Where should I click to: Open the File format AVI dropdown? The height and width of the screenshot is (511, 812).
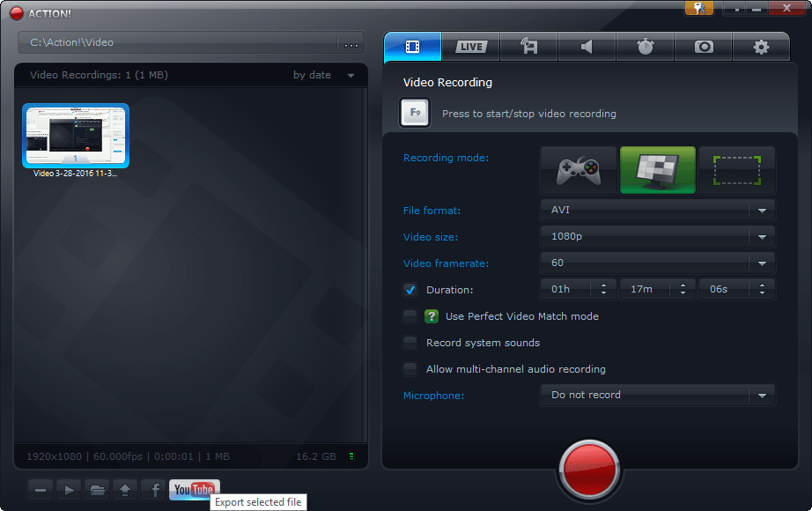click(x=658, y=210)
